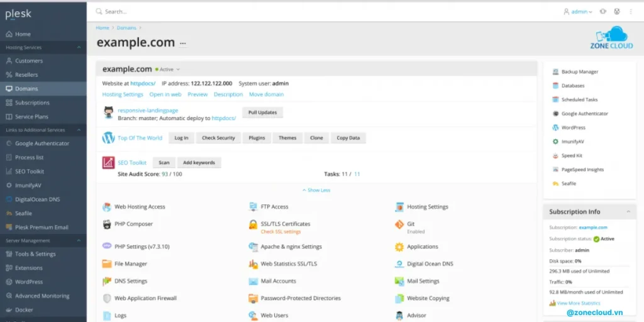Open Service Plans in the sidebar
This screenshot has height=322, width=644.
pyautogui.click(x=43, y=116)
